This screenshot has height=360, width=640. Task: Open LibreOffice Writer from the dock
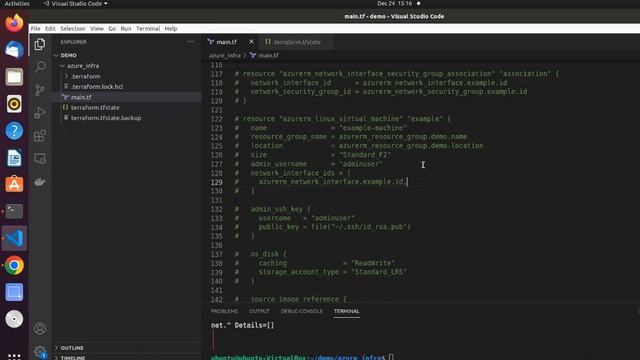point(14,158)
